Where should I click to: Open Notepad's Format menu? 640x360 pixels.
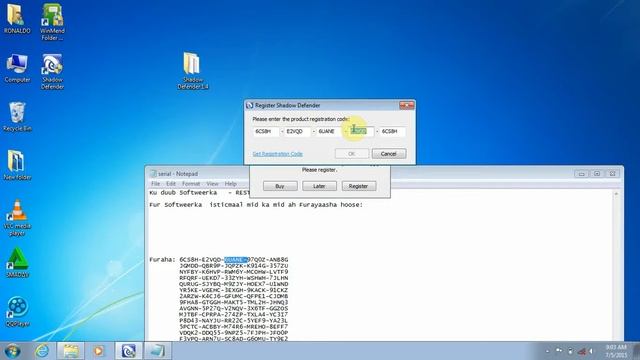coord(191,184)
